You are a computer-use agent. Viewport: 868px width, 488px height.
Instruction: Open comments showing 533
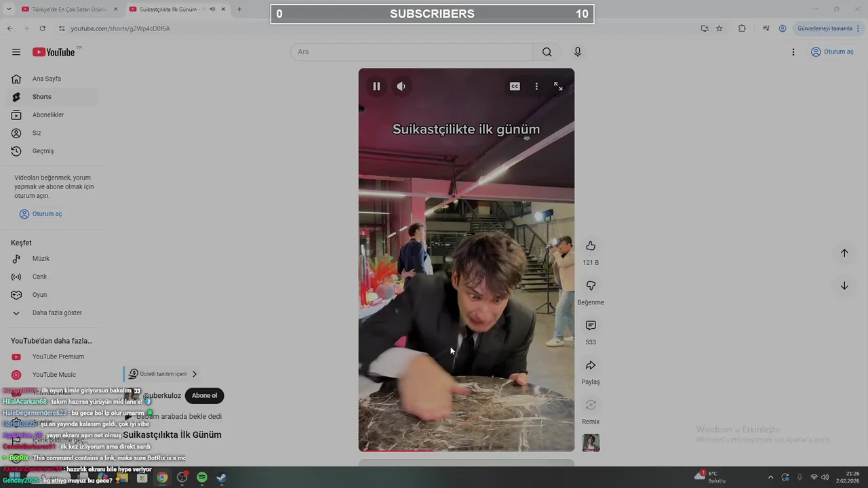[591, 326]
